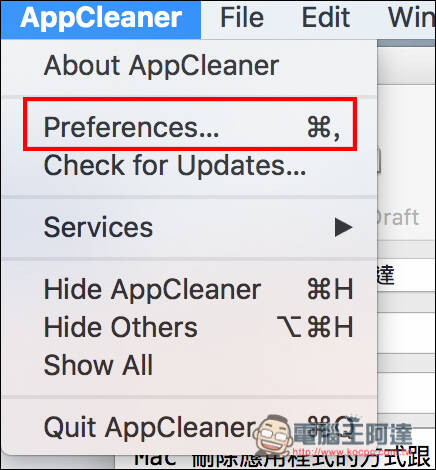This screenshot has width=436, height=470.
Task: Click the 達 character in the background window
Action: (386, 275)
